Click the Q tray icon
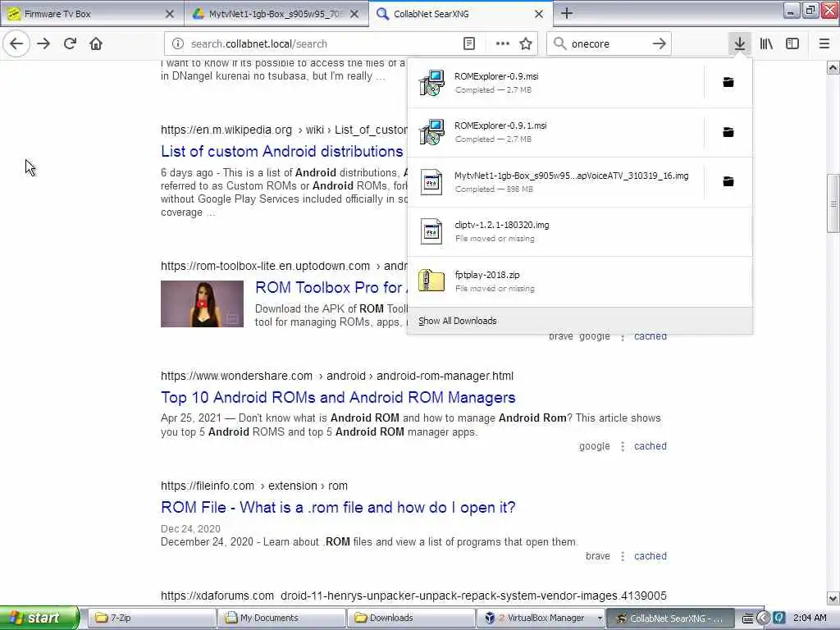 [779, 619]
